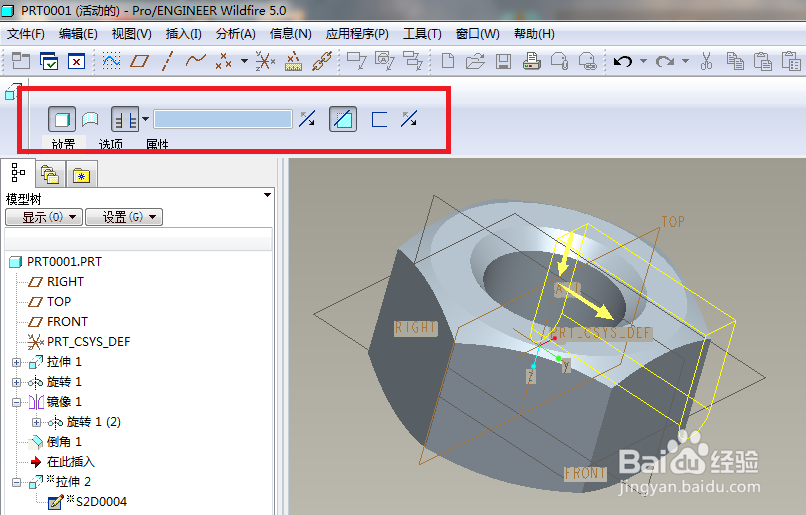The image size is (806, 515).
Task: Open the 分析(A) menu
Action: 235,34
